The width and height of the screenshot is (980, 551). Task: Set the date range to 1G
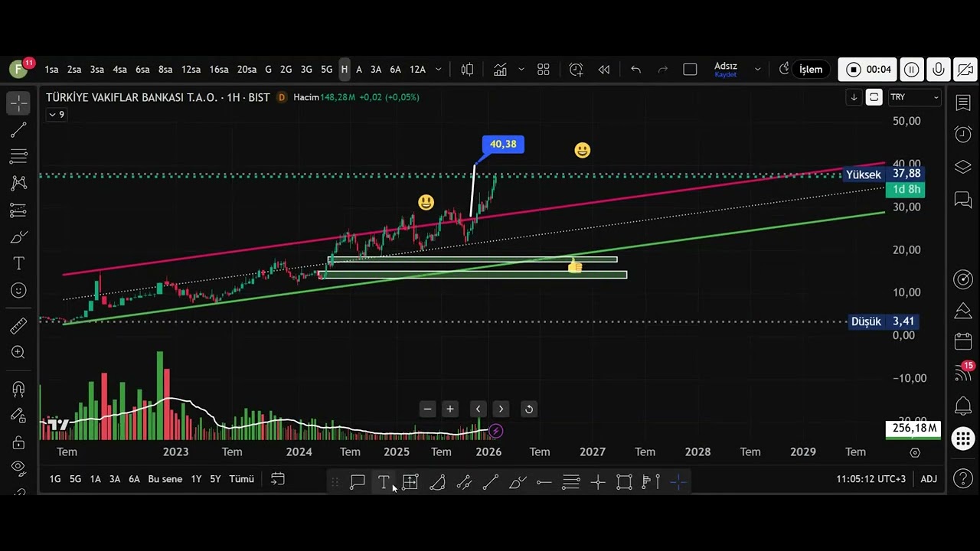(55, 479)
